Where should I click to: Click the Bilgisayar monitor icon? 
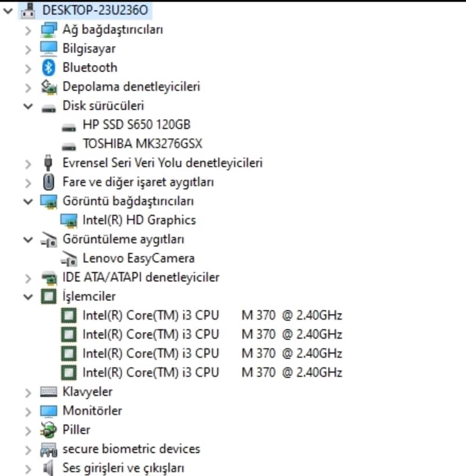(49, 48)
